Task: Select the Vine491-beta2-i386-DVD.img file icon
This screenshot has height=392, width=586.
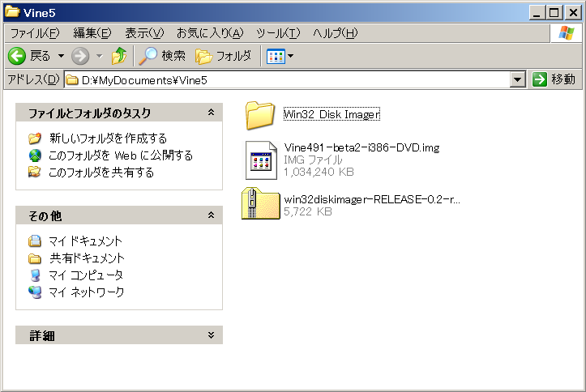Action: click(261, 160)
